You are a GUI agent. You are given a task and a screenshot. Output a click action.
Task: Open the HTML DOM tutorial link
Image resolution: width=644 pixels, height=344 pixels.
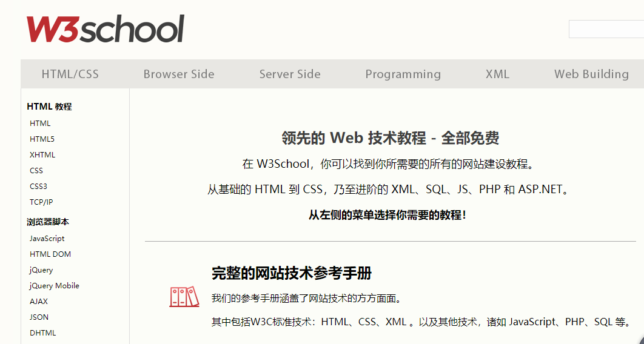(x=50, y=254)
